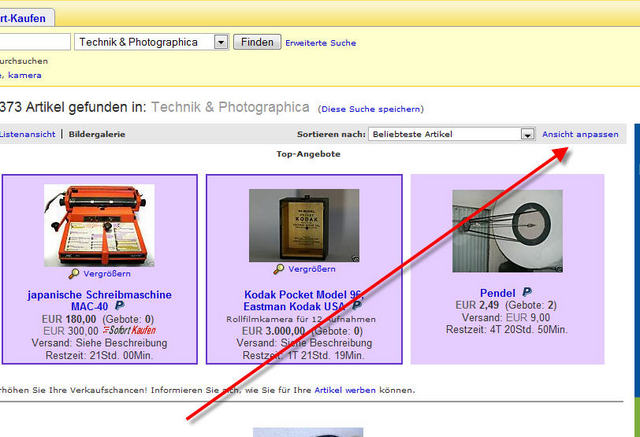Click 'Restzeit: 4T 20Std. 50Min.' text
This screenshot has width=640, height=437.
click(507, 329)
